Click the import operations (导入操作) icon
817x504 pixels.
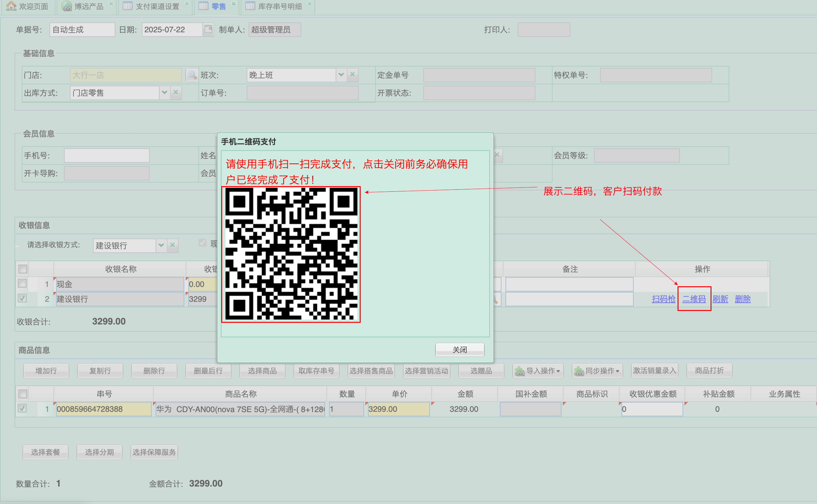tap(519, 371)
